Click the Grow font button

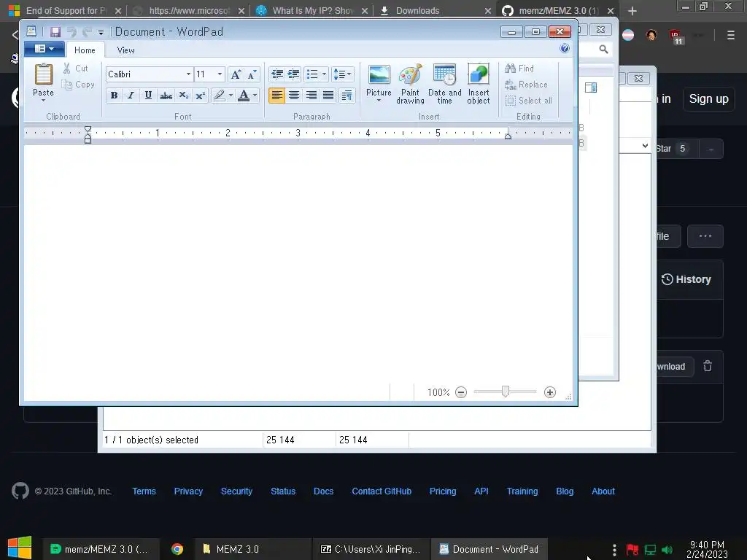[x=236, y=74]
